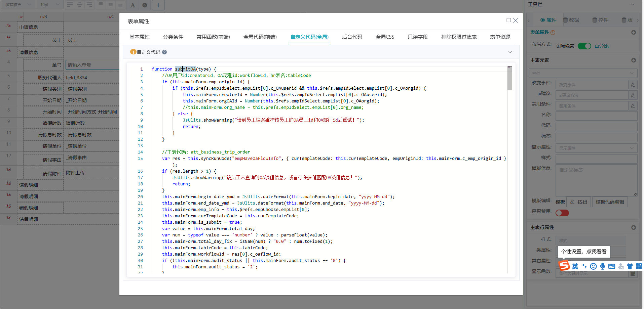
Task: Switch to the 后台代码 tab
Action: click(x=352, y=37)
